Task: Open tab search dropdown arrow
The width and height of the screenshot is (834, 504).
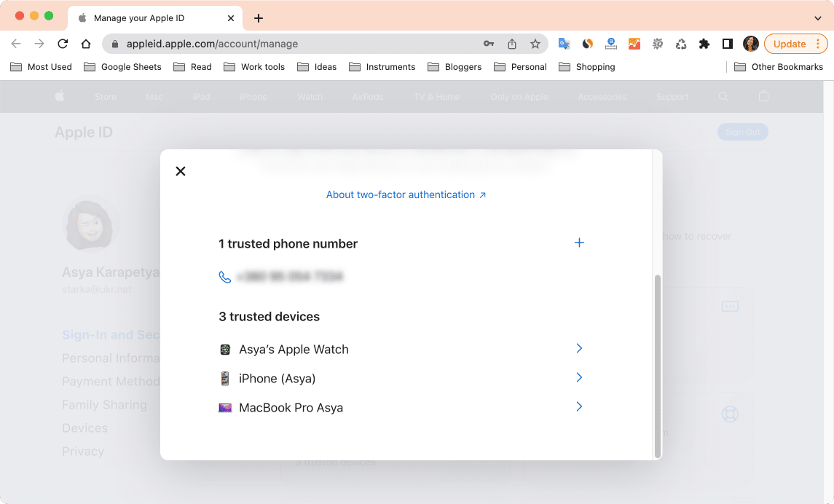Action: (x=817, y=18)
